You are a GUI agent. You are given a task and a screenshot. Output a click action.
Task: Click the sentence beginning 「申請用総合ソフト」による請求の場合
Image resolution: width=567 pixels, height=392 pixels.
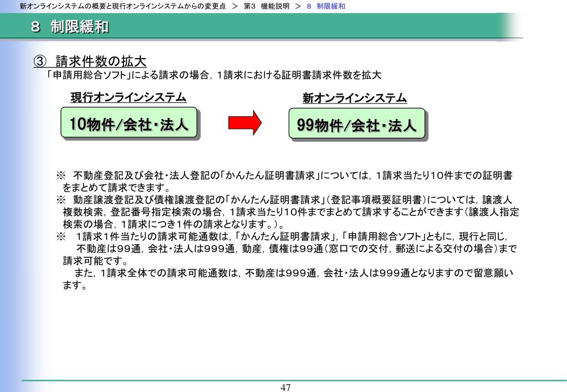pyautogui.click(x=214, y=75)
